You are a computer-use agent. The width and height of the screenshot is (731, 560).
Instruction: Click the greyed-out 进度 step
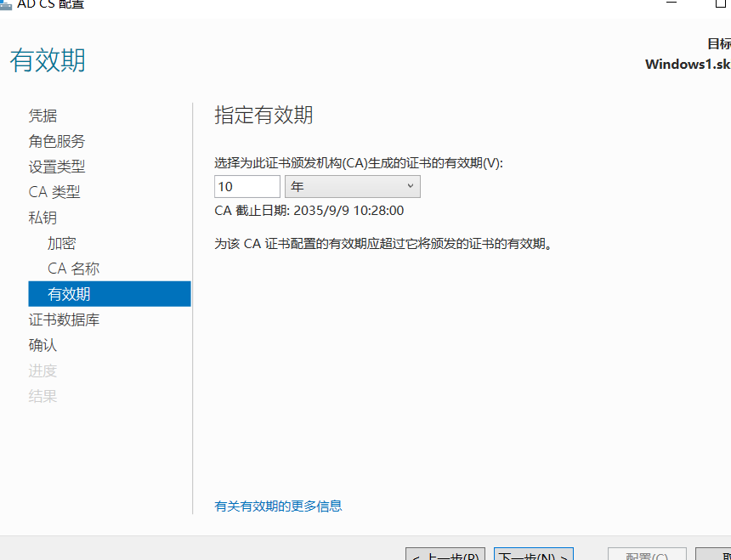tap(43, 371)
